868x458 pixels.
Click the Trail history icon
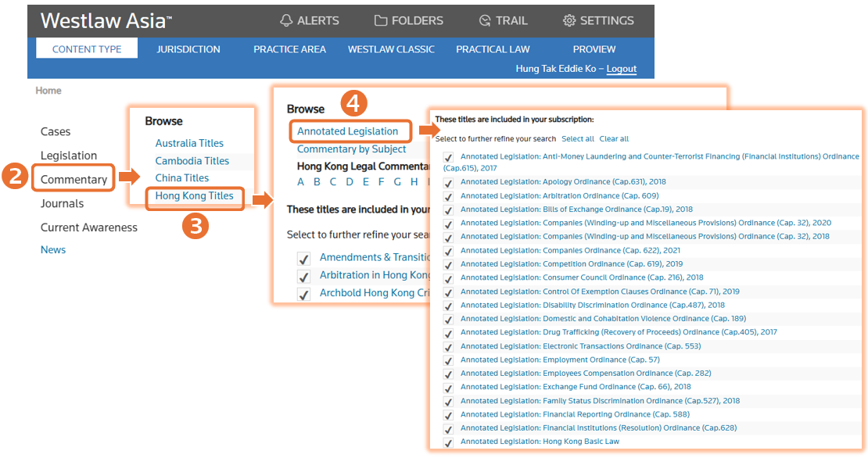pos(485,21)
